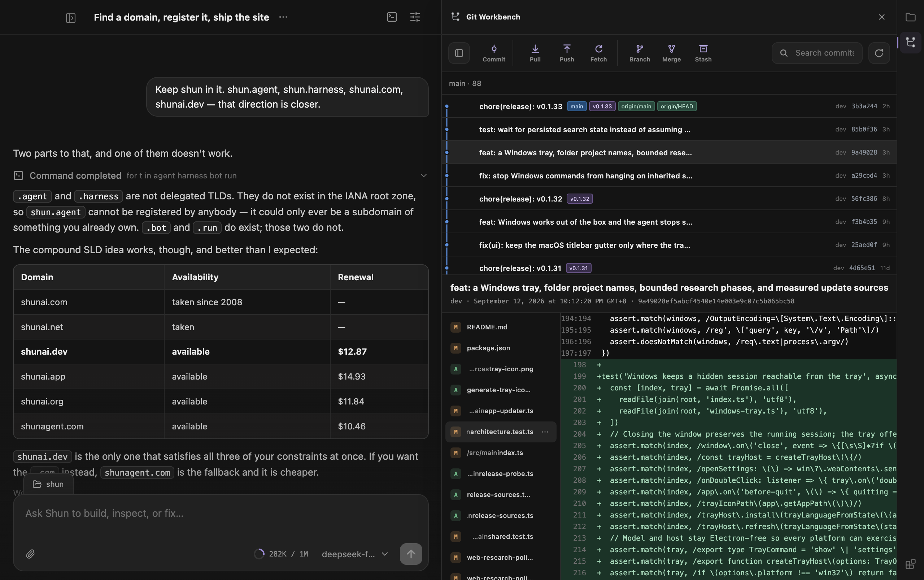Open the extensions grid icon at bottom right
924x580 pixels.
tap(910, 564)
